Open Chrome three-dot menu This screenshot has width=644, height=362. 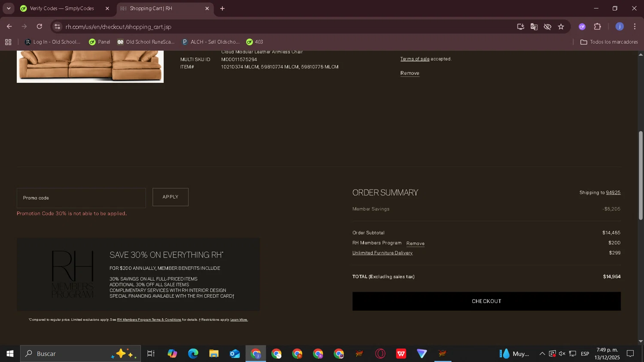pos(635,27)
